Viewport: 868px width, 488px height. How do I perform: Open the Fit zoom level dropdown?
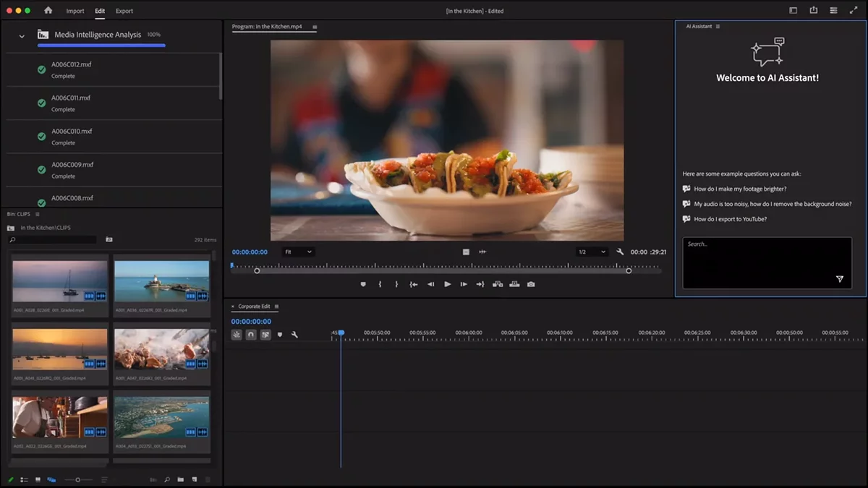point(298,252)
